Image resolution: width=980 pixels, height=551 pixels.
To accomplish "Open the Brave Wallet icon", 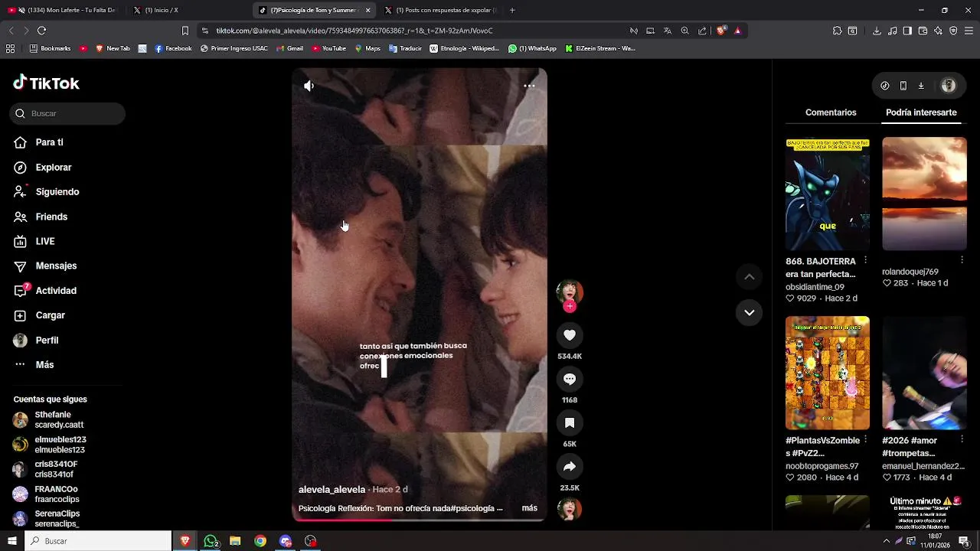I will (923, 31).
